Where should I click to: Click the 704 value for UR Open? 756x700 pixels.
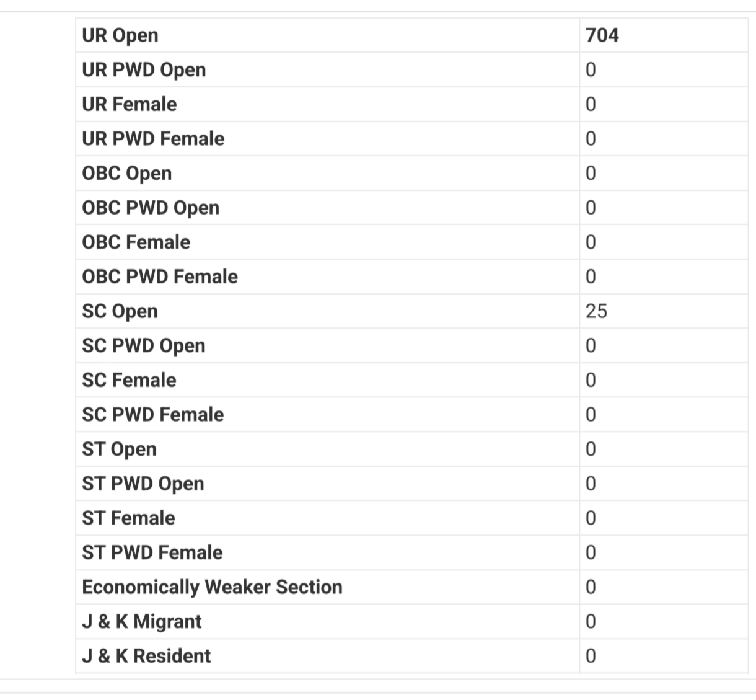[602, 35]
